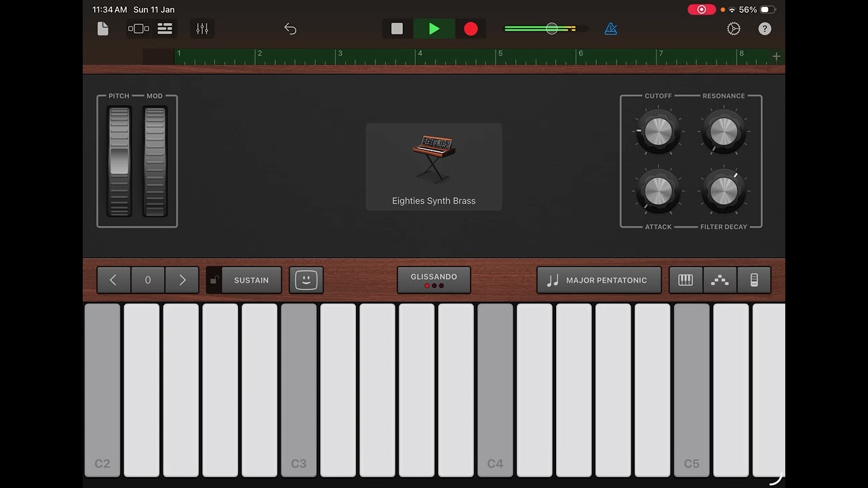Viewport: 868px width, 488px height.
Task: Shift keyboard down an octave
Action: (113, 280)
